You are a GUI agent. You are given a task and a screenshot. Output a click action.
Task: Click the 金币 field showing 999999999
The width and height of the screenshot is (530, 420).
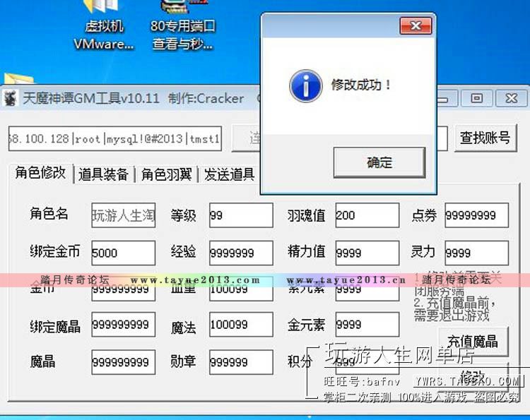click(x=124, y=289)
